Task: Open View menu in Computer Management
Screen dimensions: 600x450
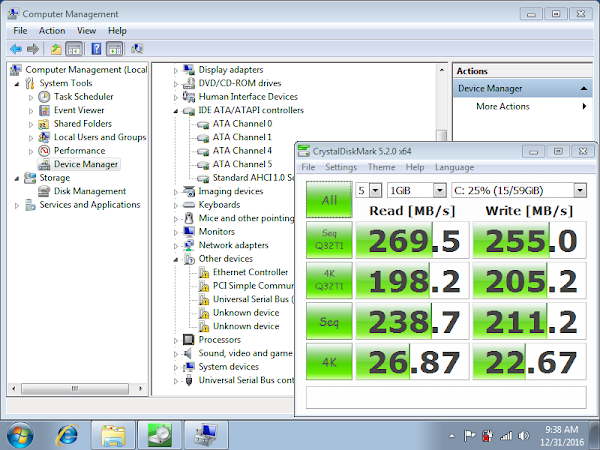Action: [x=86, y=31]
